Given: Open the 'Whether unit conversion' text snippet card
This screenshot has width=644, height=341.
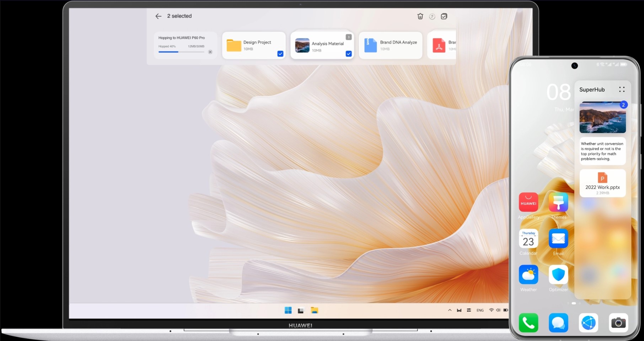Looking at the screenshot, I should click(x=602, y=151).
